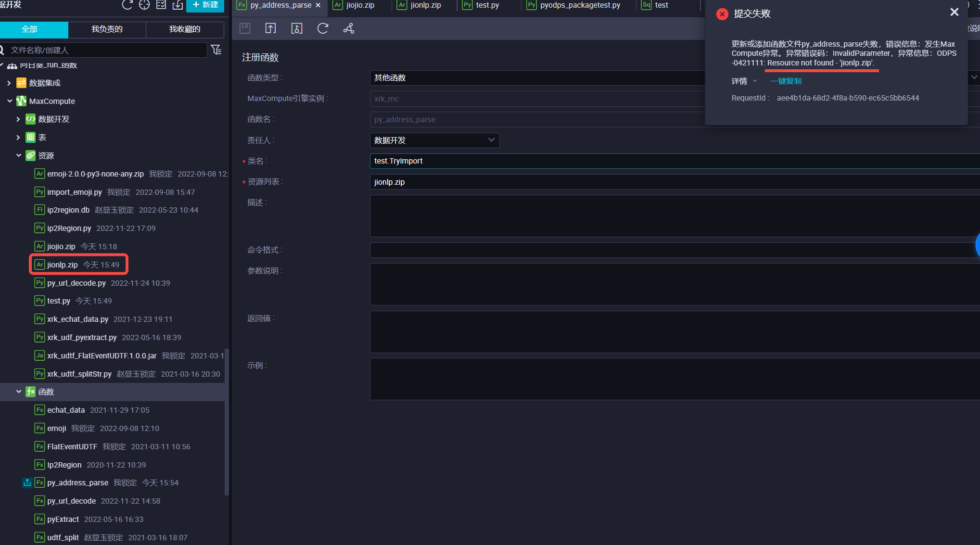The height and width of the screenshot is (545, 980).
Task: Close the 提交失败 error notification
Action: [955, 12]
